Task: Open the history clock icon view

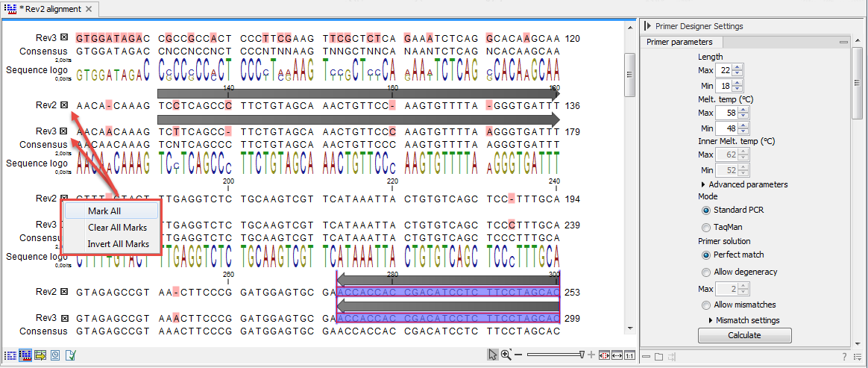Action: point(54,355)
